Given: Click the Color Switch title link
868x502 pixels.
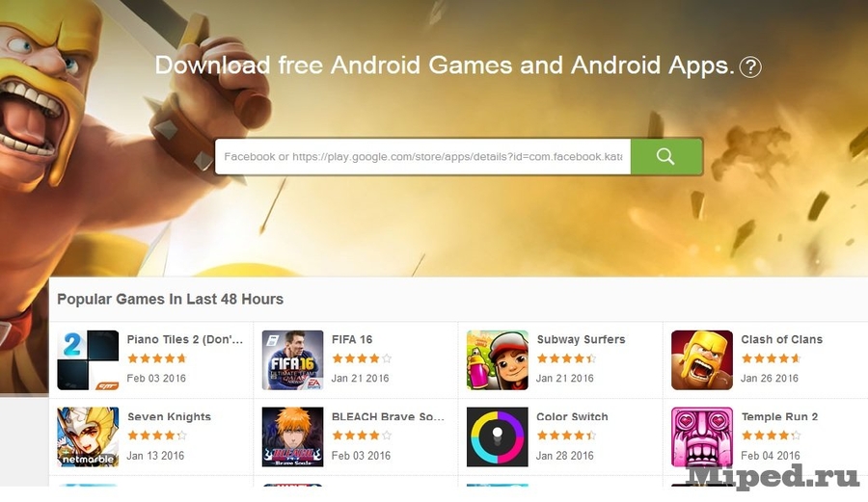Looking at the screenshot, I should click(572, 417).
